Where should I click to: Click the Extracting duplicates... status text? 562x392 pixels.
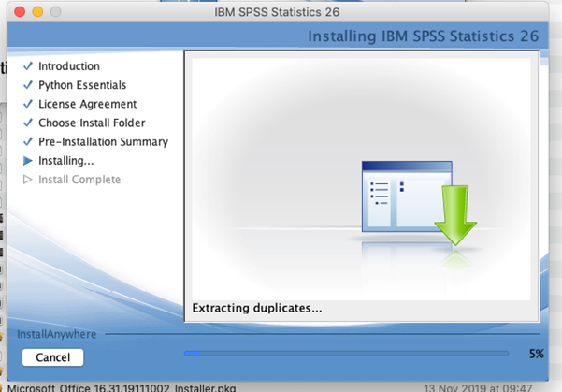(x=257, y=308)
